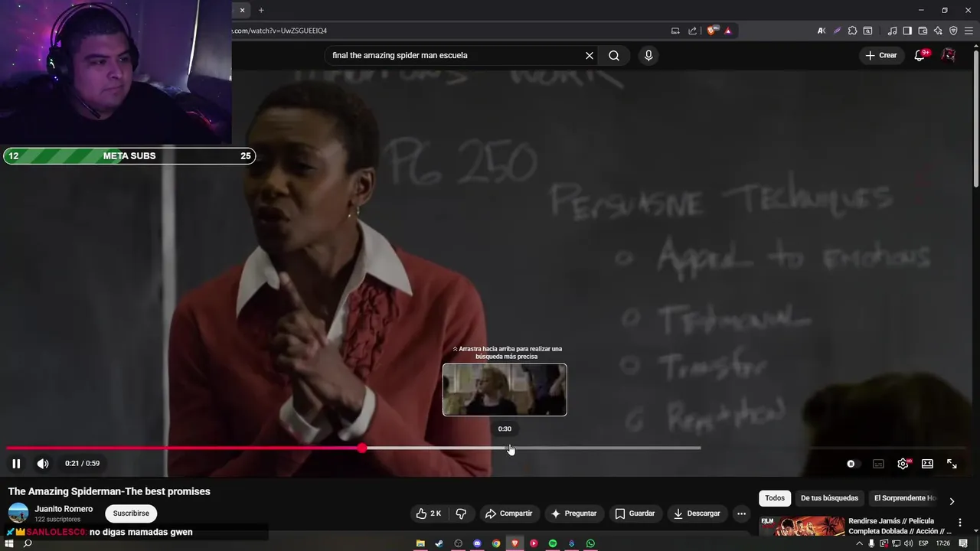
Task: Seek the video progress bar to 0:30
Action: [x=505, y=448]
